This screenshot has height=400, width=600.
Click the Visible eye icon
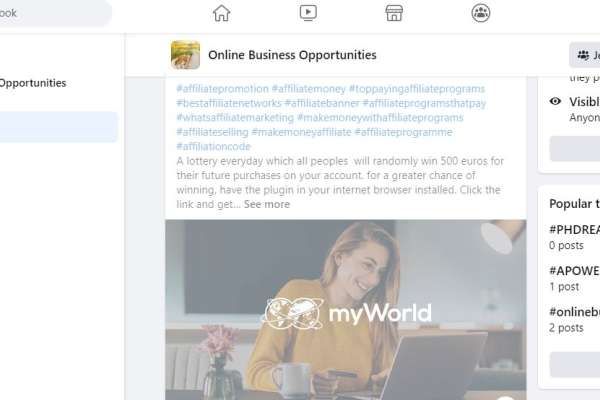coord(555,101)
